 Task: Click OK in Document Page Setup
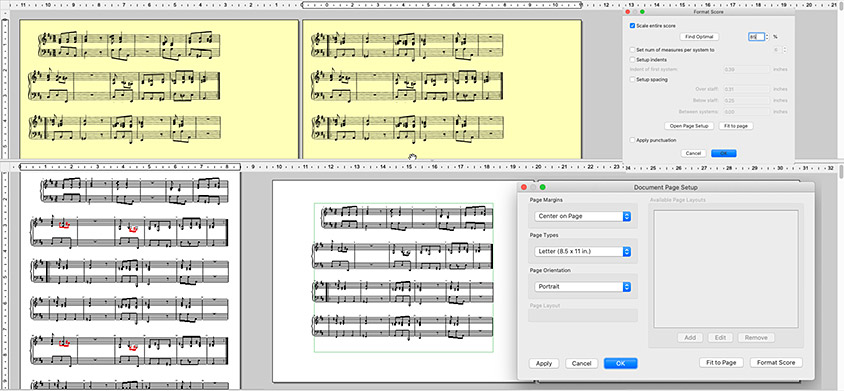(x=621, y=364)
